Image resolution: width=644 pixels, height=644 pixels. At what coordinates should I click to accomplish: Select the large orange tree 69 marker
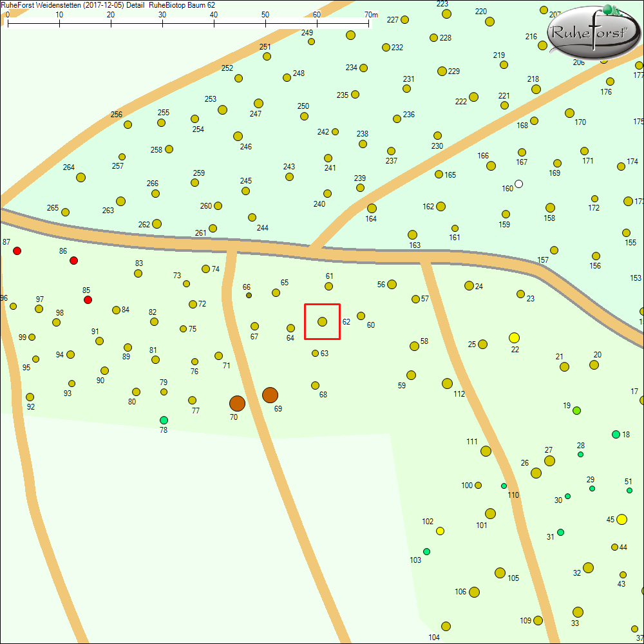(x=270, y=395)
